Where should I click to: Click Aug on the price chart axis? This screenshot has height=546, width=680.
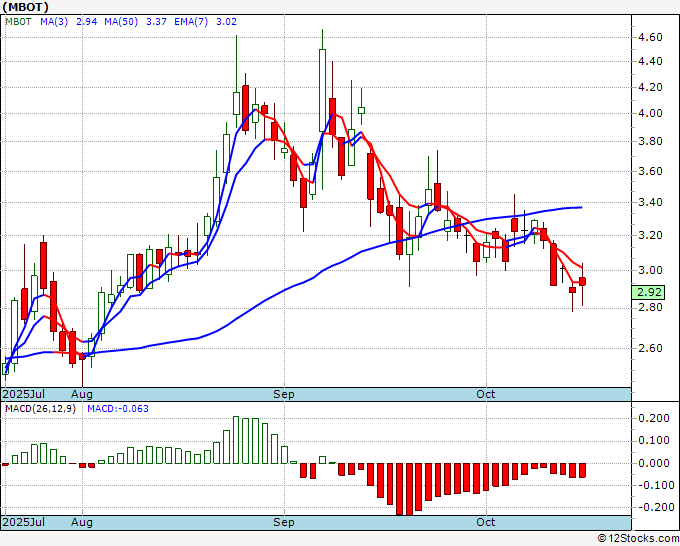tap(82, 394)
